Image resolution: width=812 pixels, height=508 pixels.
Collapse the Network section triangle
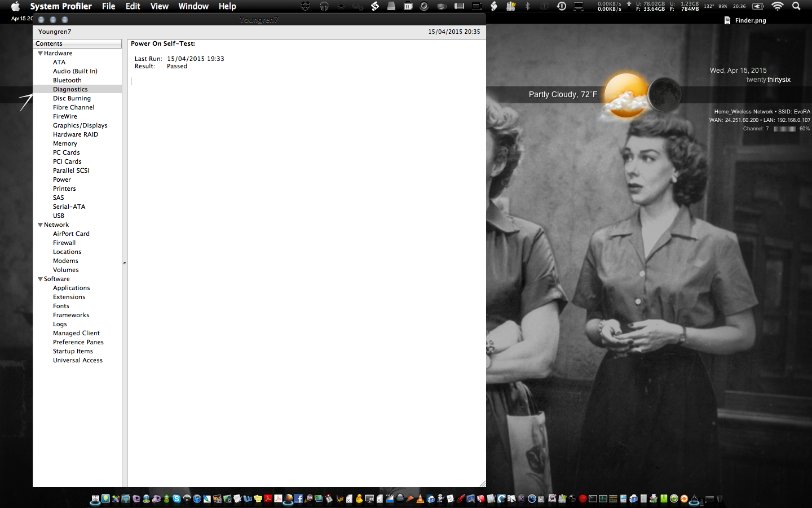(40, 225)
